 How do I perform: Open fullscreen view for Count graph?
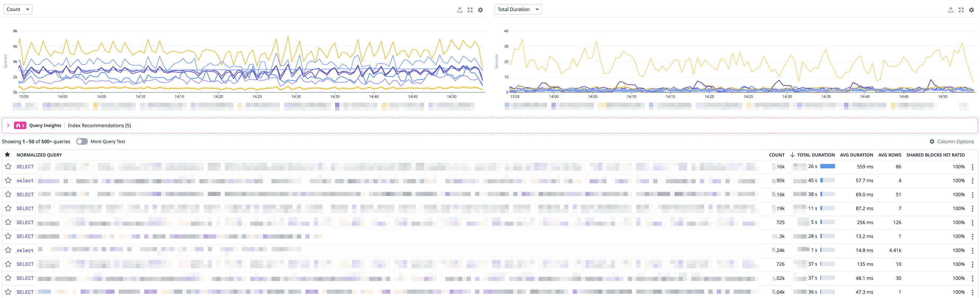click(x=470, y=10)
